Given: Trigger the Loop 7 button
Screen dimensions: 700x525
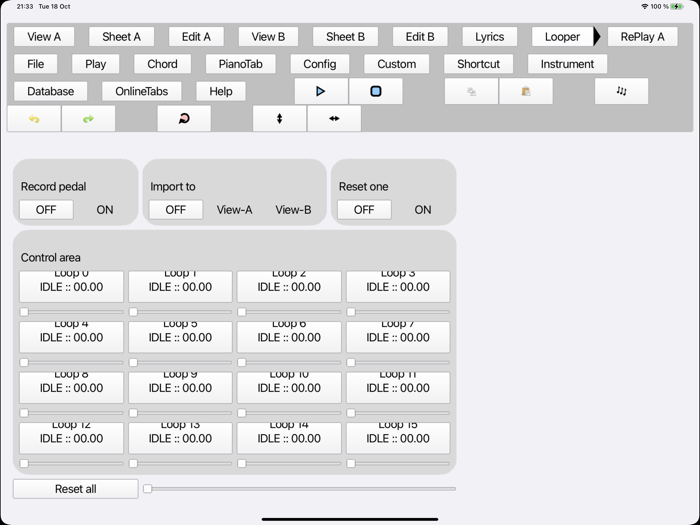Looking at the screenshot, I should [x=398, y=337].
